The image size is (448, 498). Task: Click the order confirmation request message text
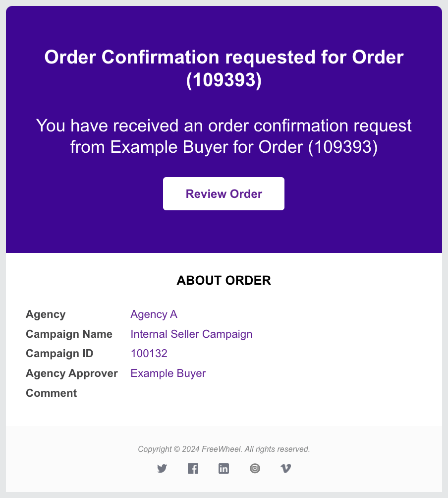coord(224,136)
